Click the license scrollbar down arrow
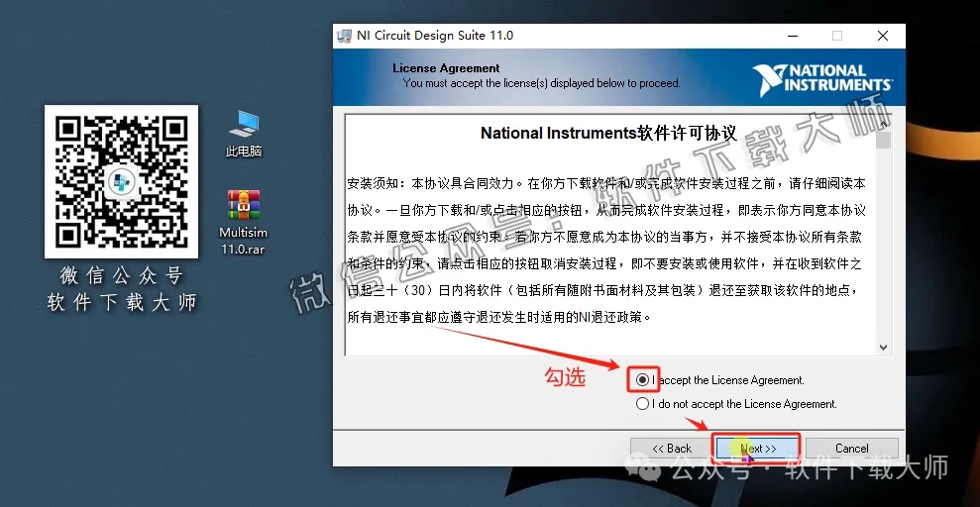 point(883,348)
